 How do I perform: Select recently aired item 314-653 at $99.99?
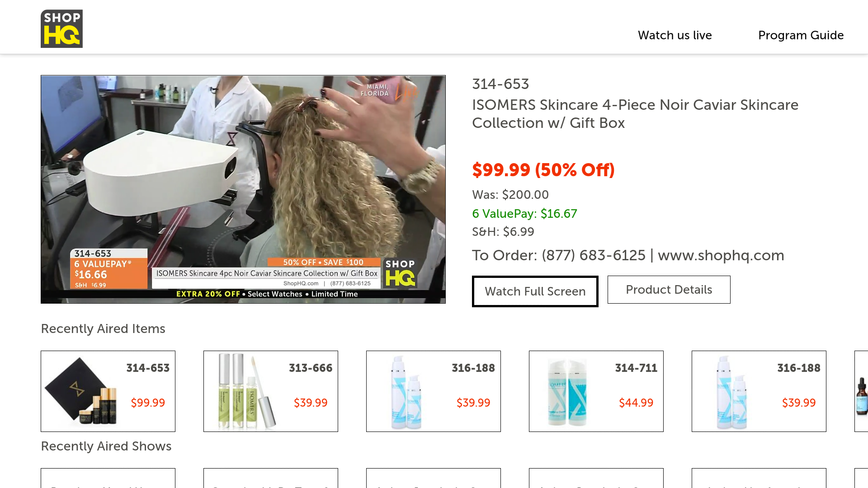[x=108, y=391]
